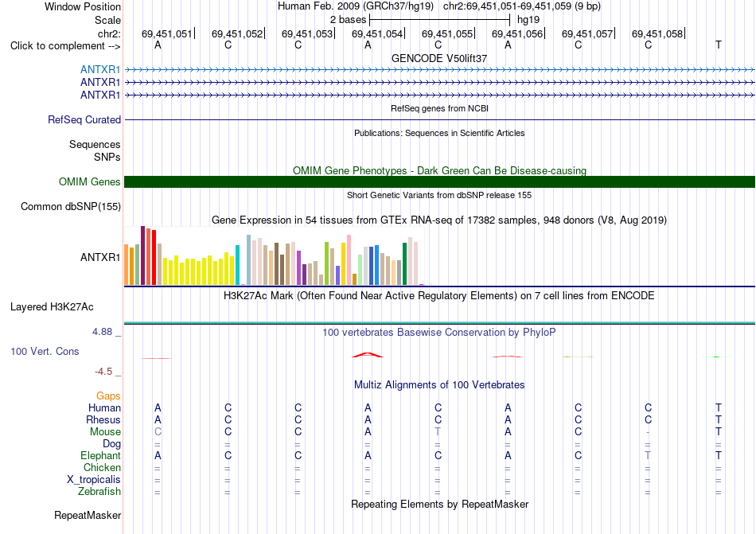Click the 'SNPs' track label
This screenshot has width=756, height=534.
[x=107, y=157]
